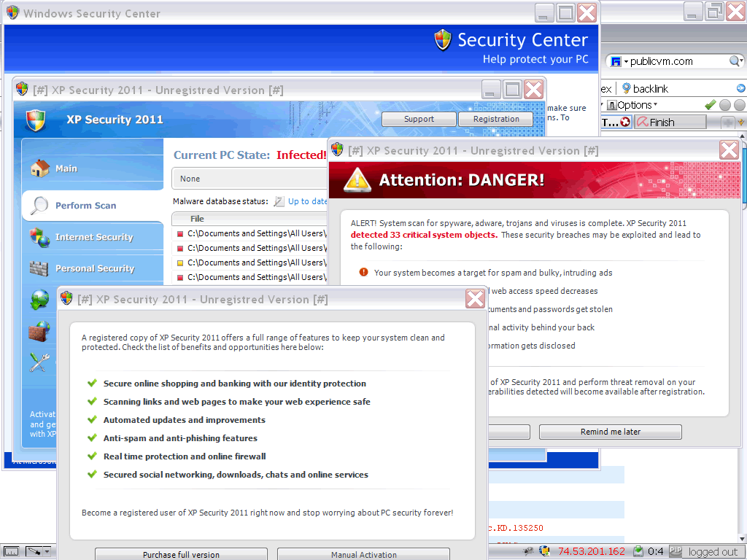The width and height of the screenshot is (747, 560).
Task: Select the Perform Scan tab
Action: (x=93, y=206)
